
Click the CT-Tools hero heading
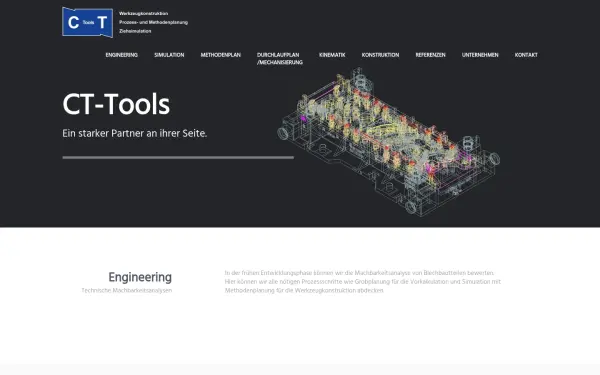116,104
